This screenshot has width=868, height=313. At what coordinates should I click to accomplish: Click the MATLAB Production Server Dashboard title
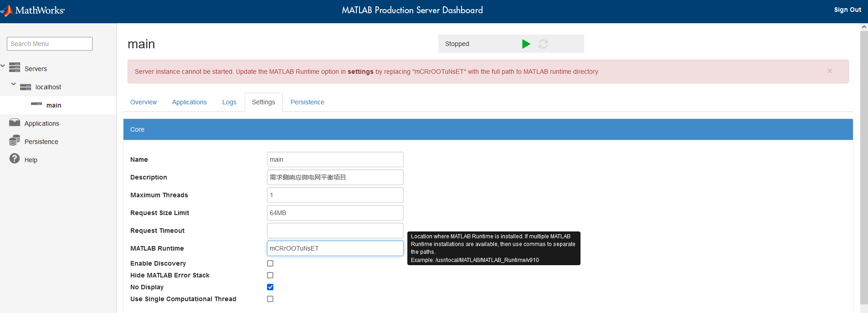412,10
